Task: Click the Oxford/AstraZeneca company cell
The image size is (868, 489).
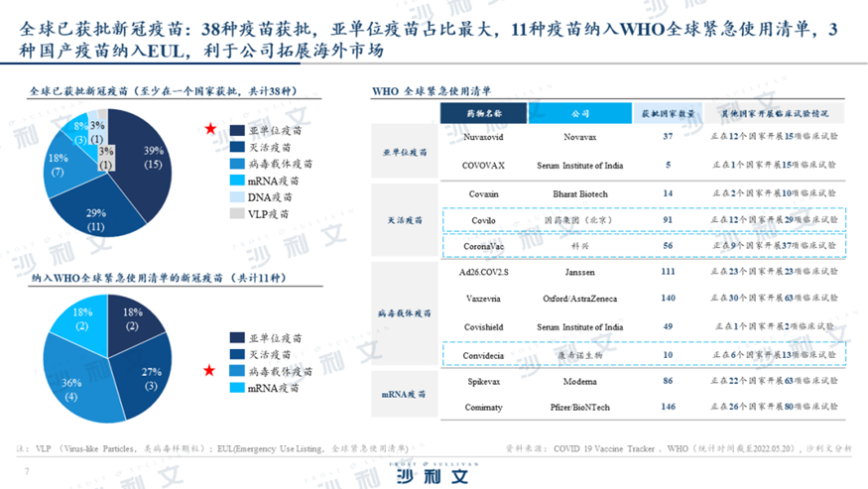Action: point(579,298)
